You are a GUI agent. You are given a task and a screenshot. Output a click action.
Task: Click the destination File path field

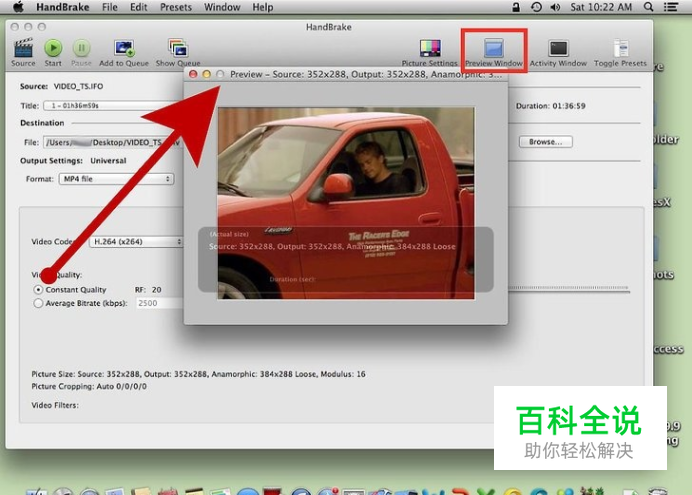click(x=113, y=142)
